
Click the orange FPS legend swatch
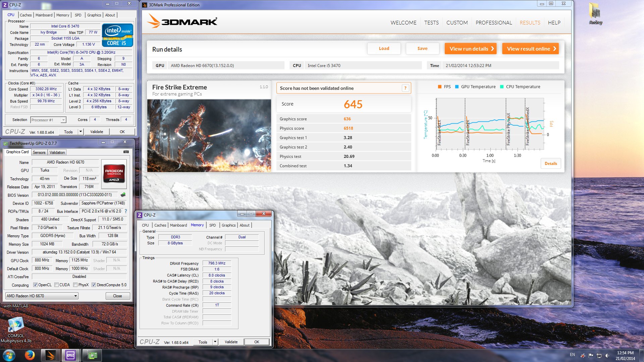[x=439, y=87]
